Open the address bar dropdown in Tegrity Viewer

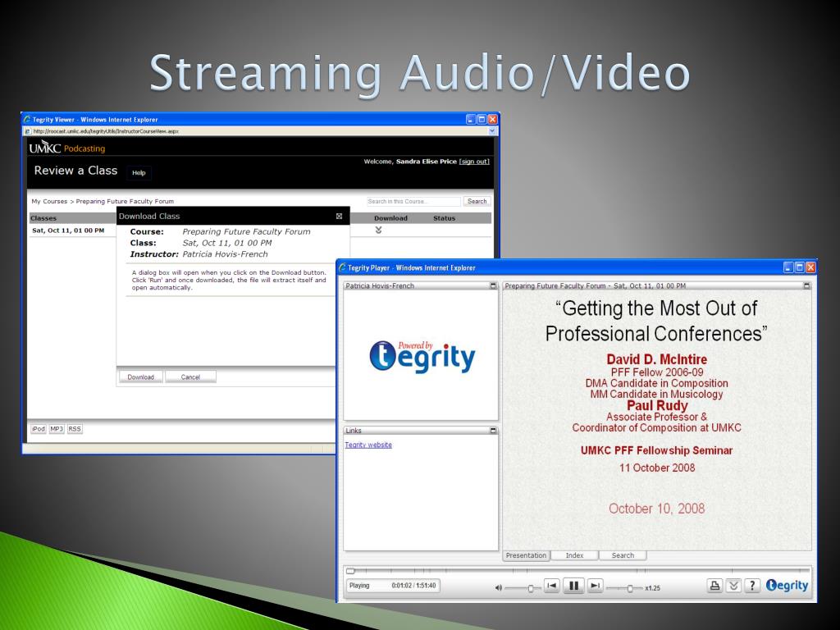[492, 130]
